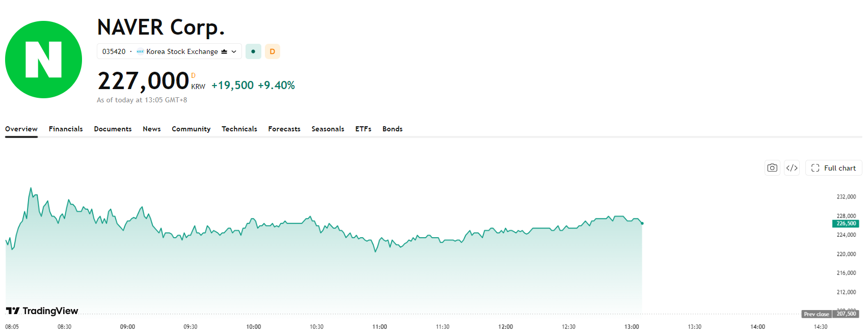The width and height of the screenshot is (868, 336).
Task: Expand the Korea Stock Exchange dropdown chevron
Action: pos(234,51)
